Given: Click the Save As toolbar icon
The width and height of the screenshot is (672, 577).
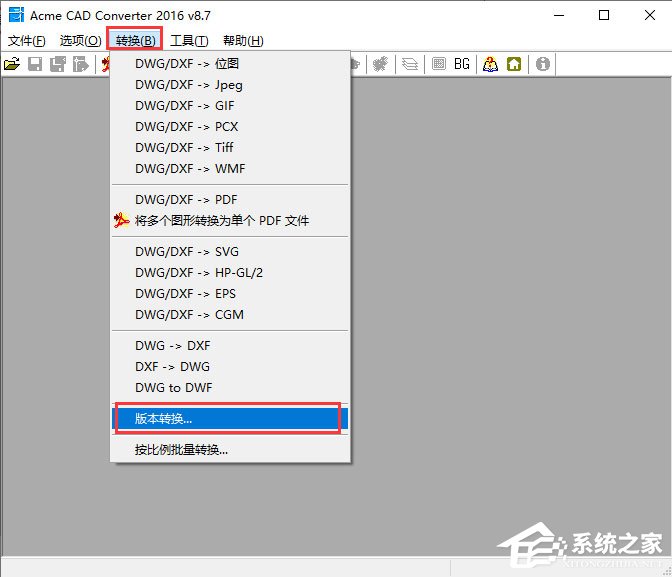Looking at the screenshot, I should point(58,64).
